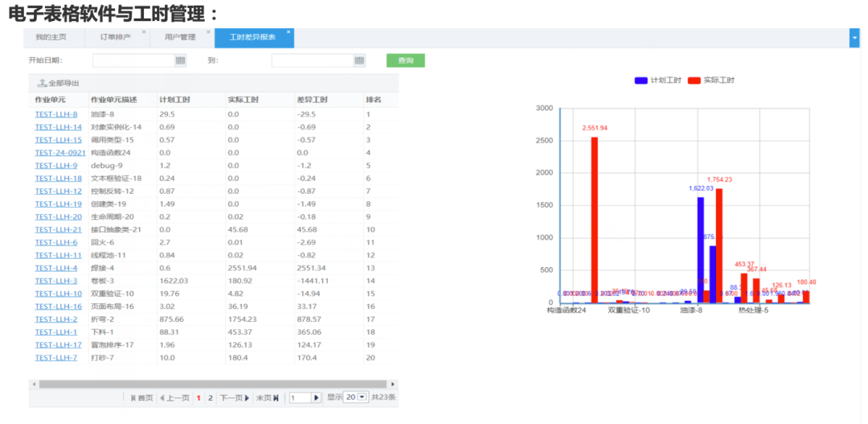Switch to 订单排产 tab
868x424 pixels.
(x=116, y=38)
